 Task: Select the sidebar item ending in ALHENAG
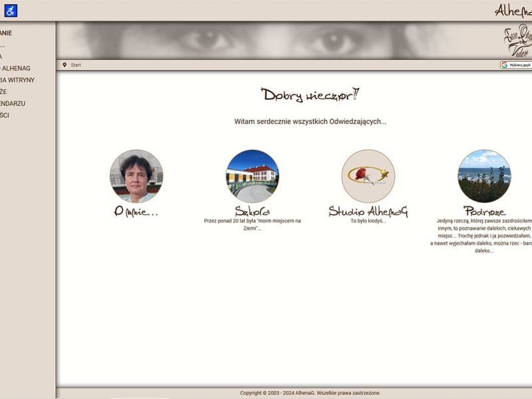15,68
